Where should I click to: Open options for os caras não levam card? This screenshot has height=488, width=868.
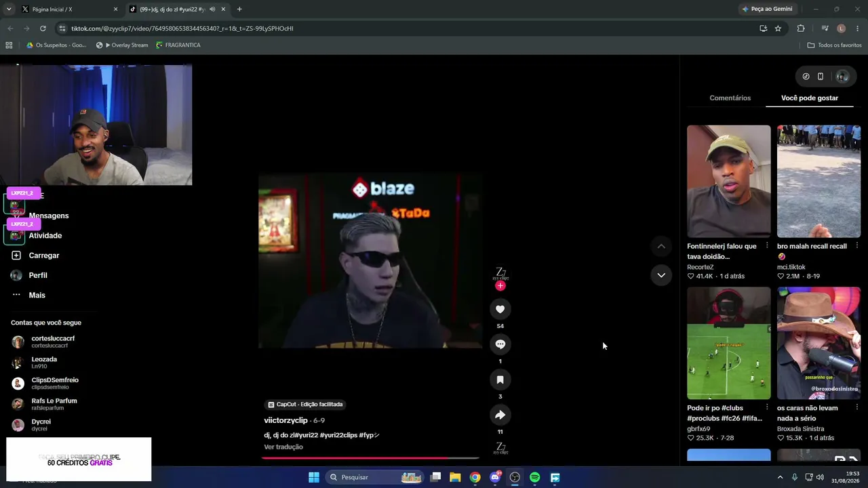(x=856, y=408)
